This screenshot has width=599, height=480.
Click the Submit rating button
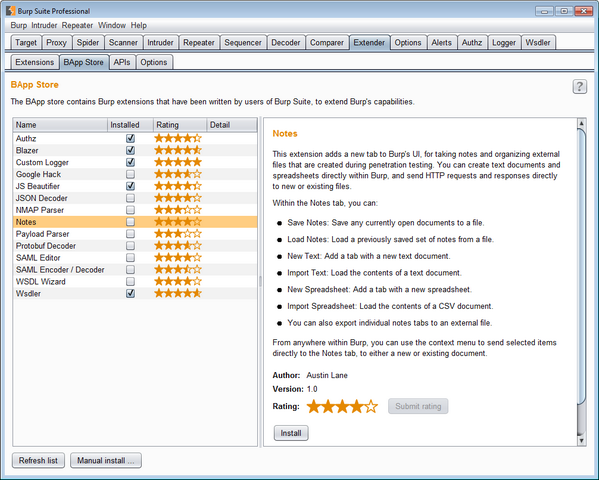pyautogui.click(x=418, y=406)
